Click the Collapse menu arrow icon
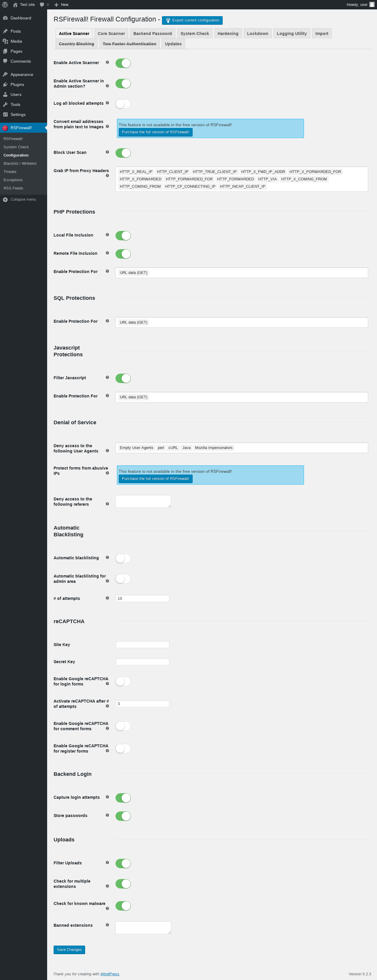 (5, 199)
